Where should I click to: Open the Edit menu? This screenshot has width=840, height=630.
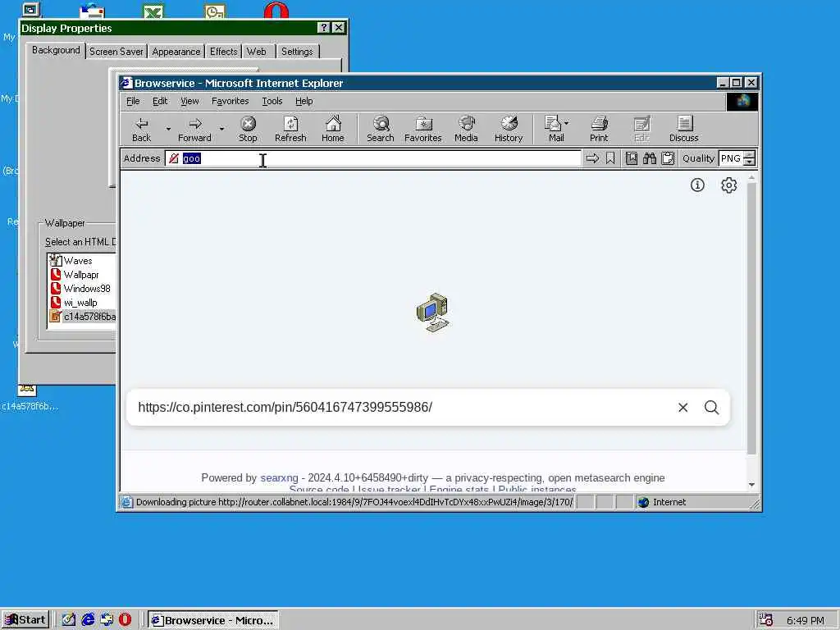[160, 101]
